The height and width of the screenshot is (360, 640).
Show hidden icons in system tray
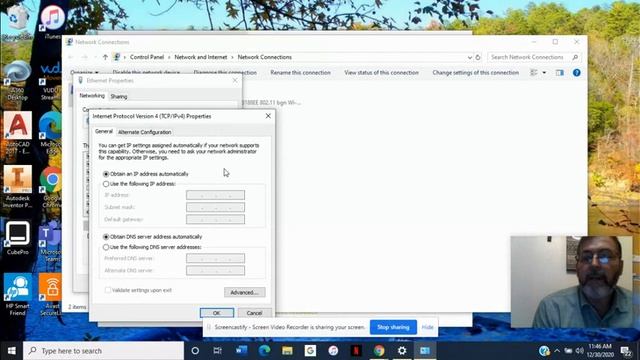(x=557, y=351)
